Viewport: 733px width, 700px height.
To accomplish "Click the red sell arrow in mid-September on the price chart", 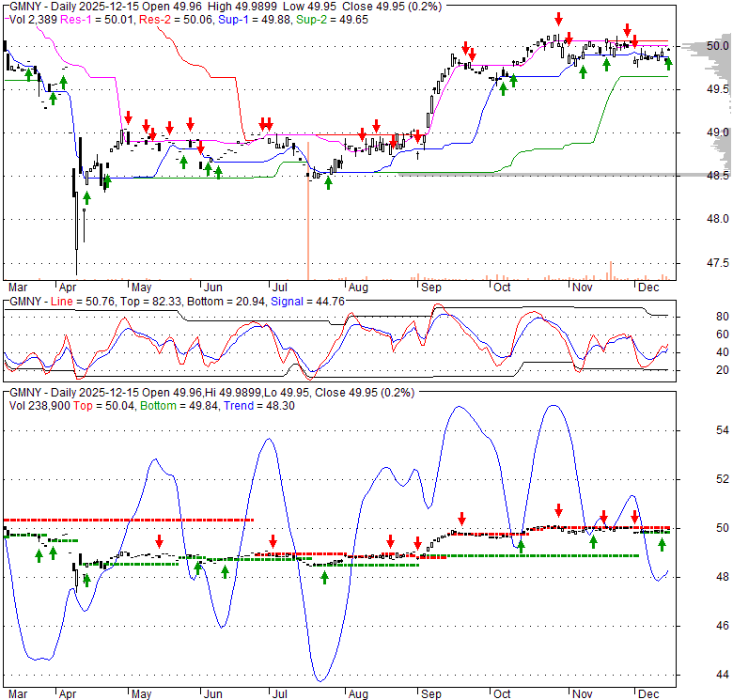I will (x=465, y=48).
